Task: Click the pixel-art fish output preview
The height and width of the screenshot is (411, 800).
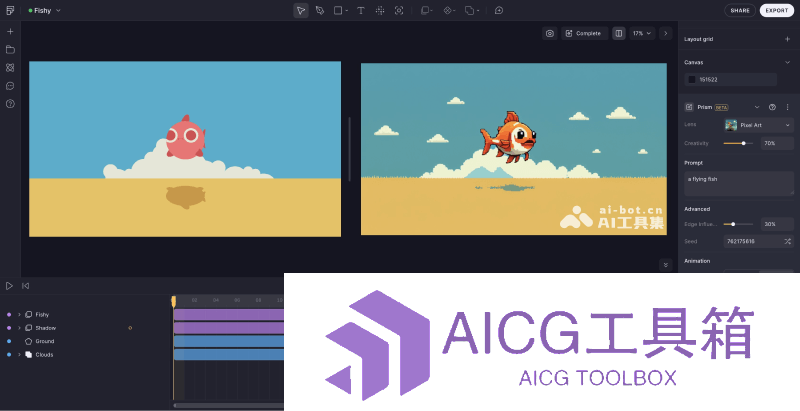Action: [514, 149]
